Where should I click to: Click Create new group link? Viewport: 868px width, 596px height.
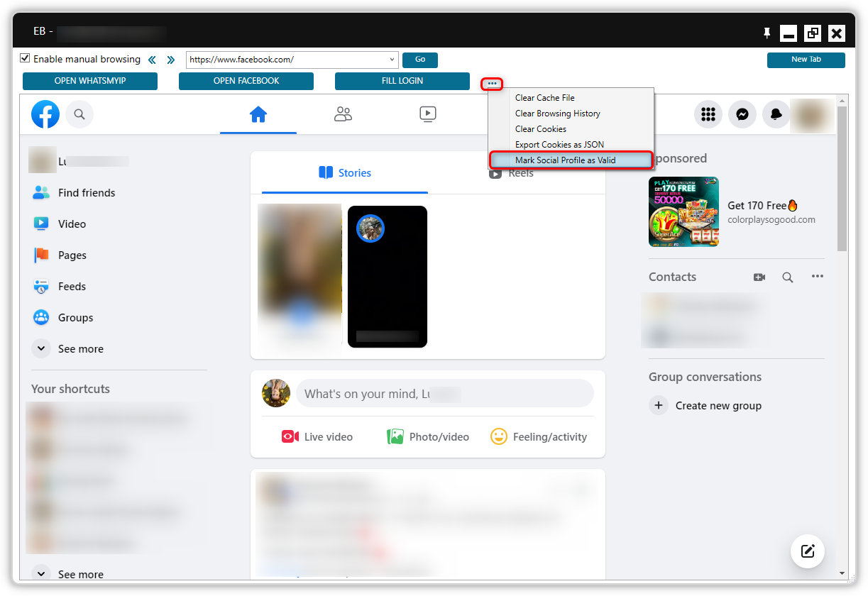tap(718, 405)
